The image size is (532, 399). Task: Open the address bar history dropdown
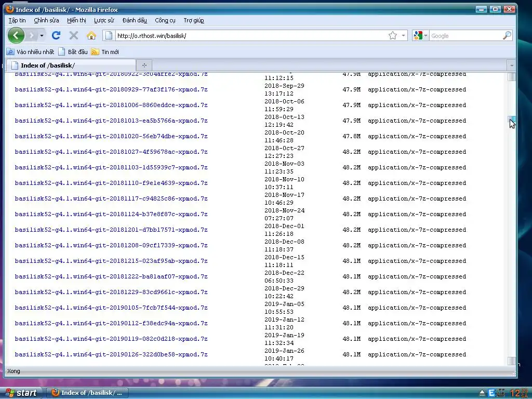[403, 35]
